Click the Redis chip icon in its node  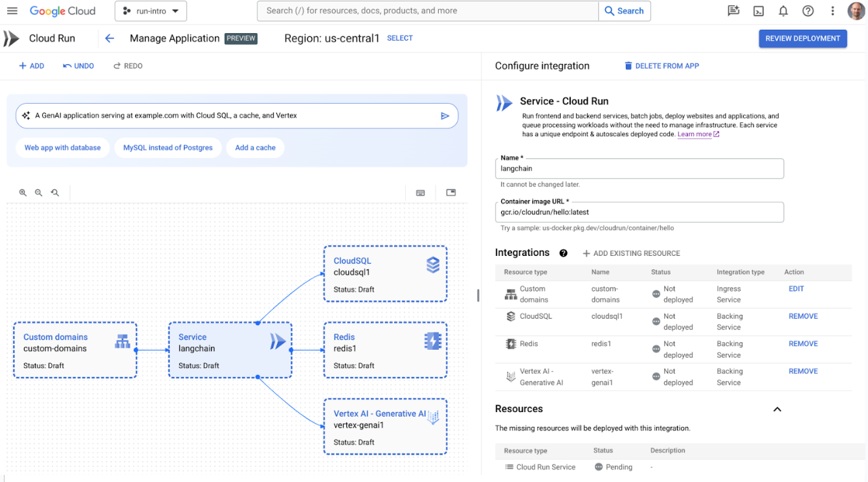pyautogui.click(x=433, y=341)
